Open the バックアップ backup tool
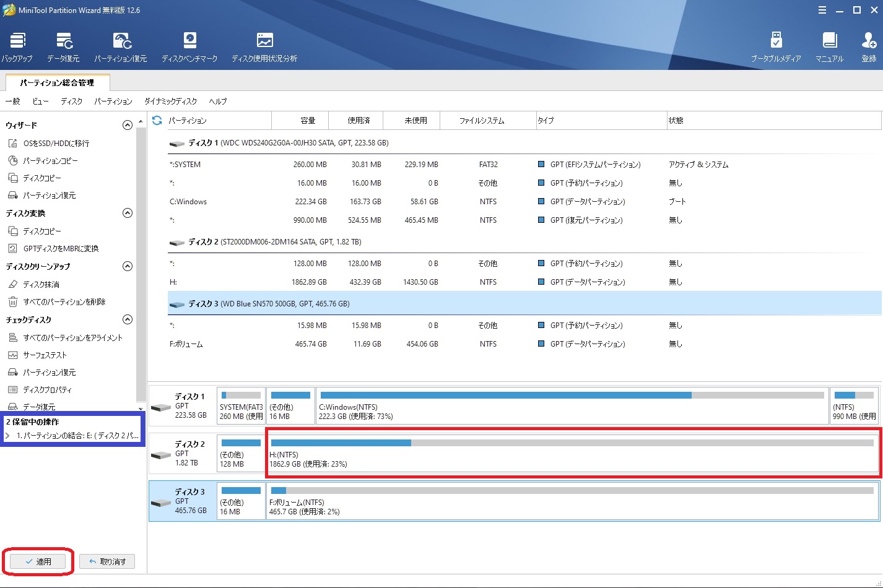Image resolution: width=883 pixels, height=588 pixels. (17, 48)
